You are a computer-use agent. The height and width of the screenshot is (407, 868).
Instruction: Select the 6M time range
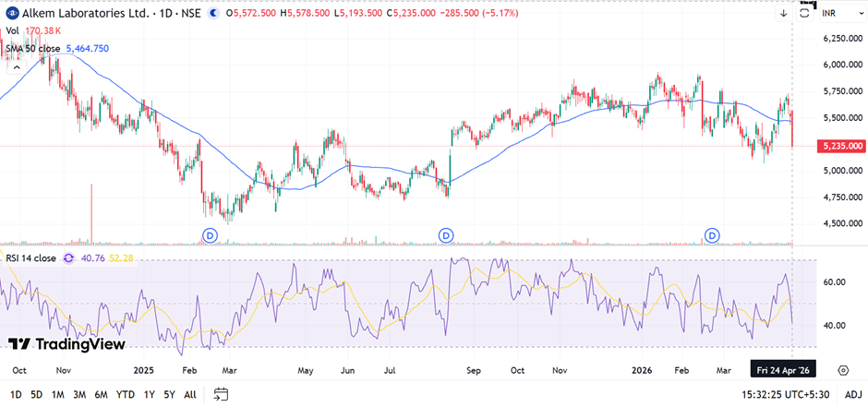[101, 394]
